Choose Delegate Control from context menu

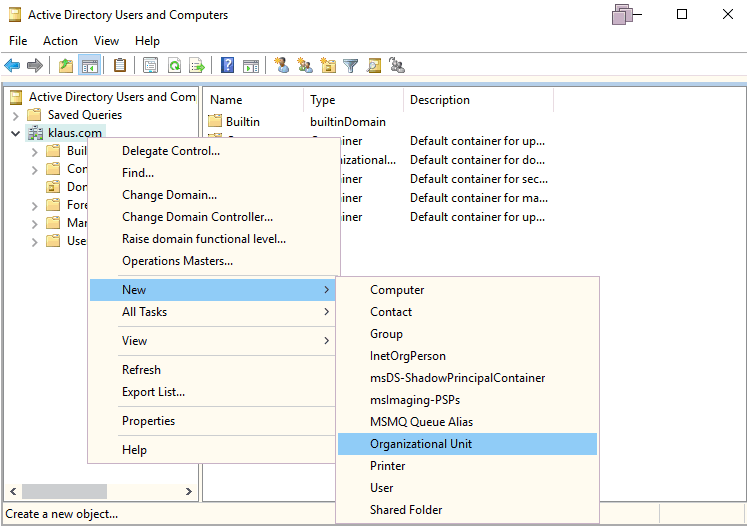(171, 151)
